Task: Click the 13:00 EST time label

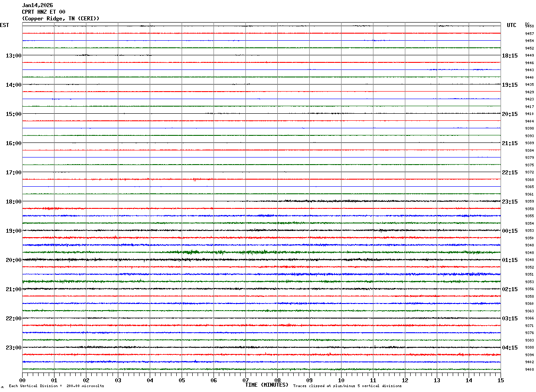Action: pos(14,56)
